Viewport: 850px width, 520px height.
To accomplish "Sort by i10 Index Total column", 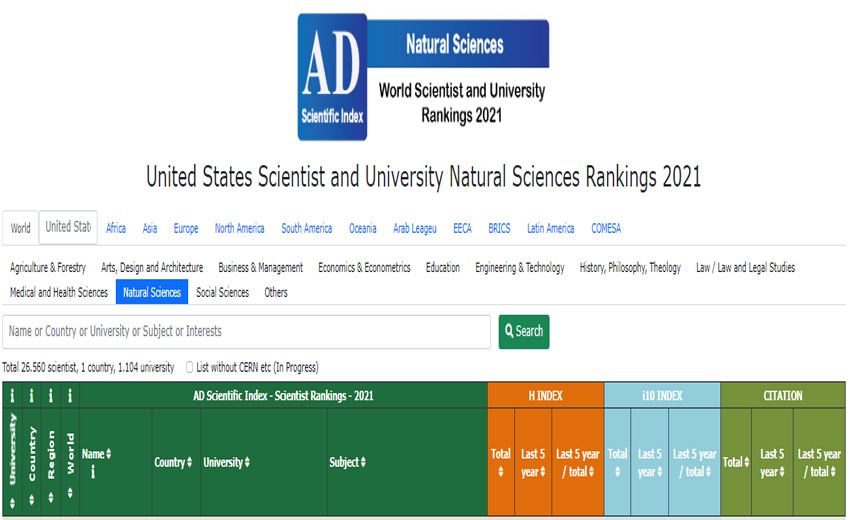I will (617, 461).
